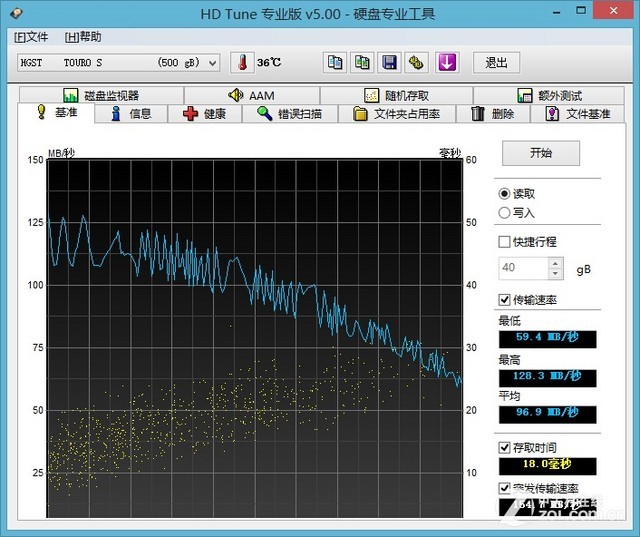Open the 文件夹占用率 tab

pos(397,114)
